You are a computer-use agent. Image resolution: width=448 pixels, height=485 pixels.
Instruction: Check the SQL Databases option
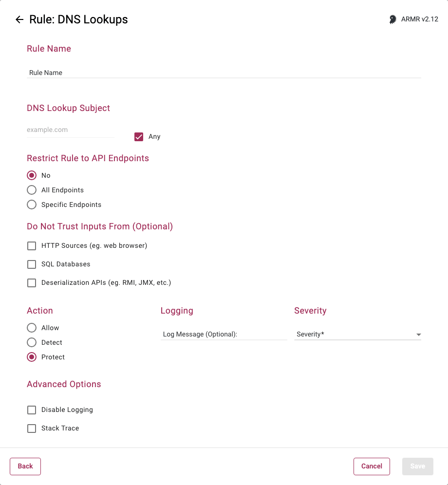point(32,264)
